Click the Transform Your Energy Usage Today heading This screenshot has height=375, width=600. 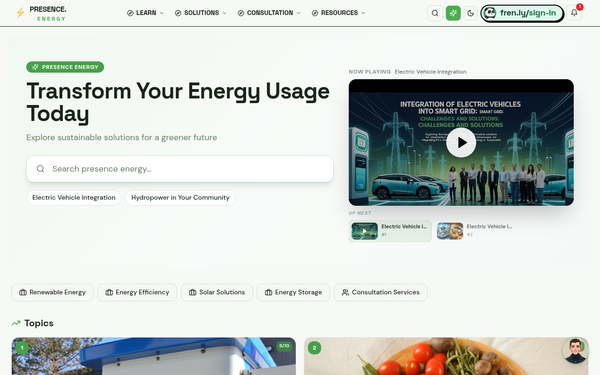178,102
